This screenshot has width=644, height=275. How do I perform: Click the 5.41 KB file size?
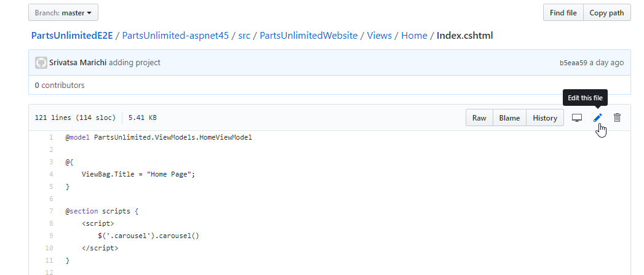142,118
